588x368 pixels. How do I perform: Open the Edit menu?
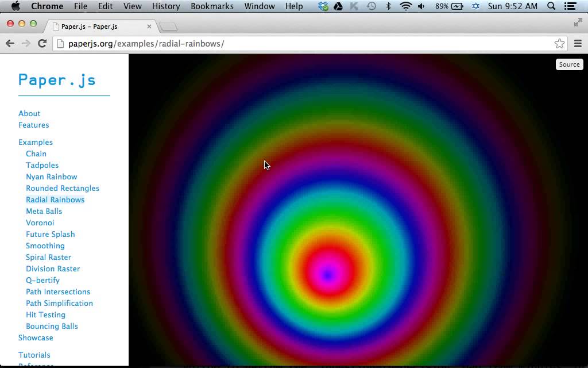(x=106, y=6)
